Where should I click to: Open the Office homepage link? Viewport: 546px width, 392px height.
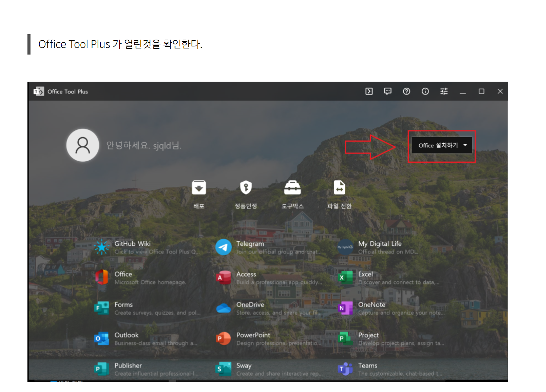[x=123, y=274]
